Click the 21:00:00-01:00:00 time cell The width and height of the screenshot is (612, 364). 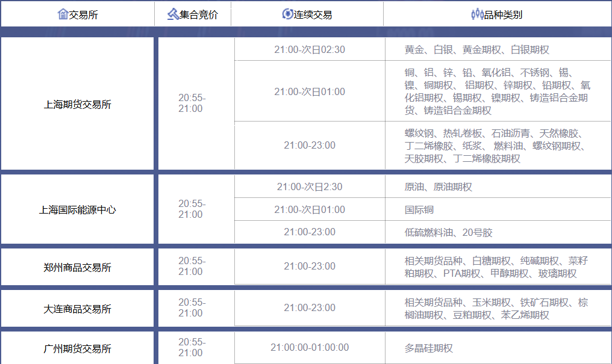click(x=310, y=348)
